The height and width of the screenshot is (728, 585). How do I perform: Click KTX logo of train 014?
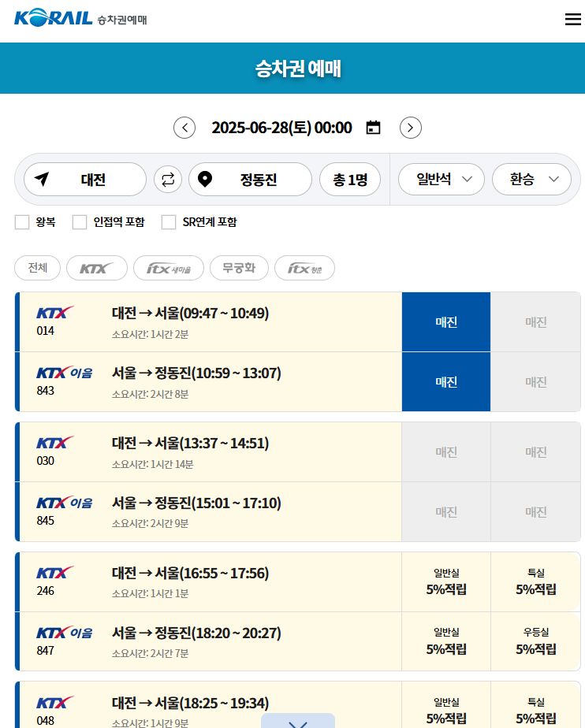pos(55,313)
